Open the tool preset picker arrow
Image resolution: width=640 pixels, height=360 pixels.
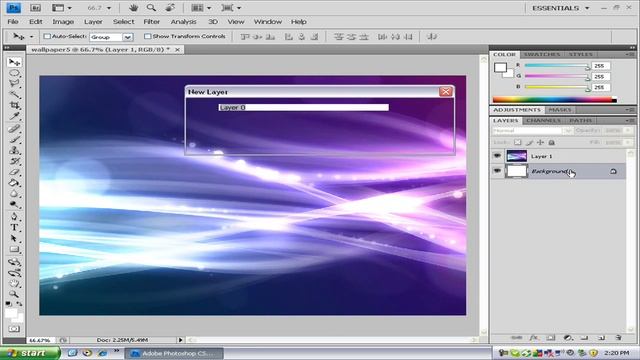31,37
